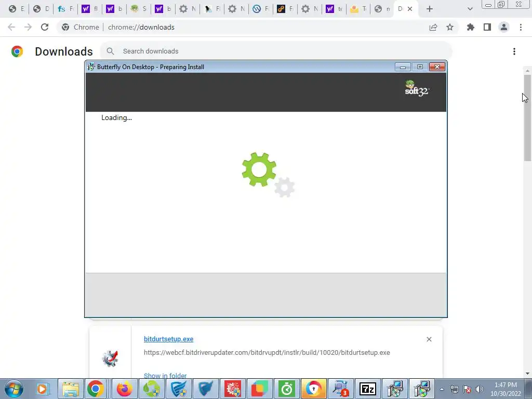Open the Windows Start menu
The image size is (532, 399).
[x=14, y=389]
